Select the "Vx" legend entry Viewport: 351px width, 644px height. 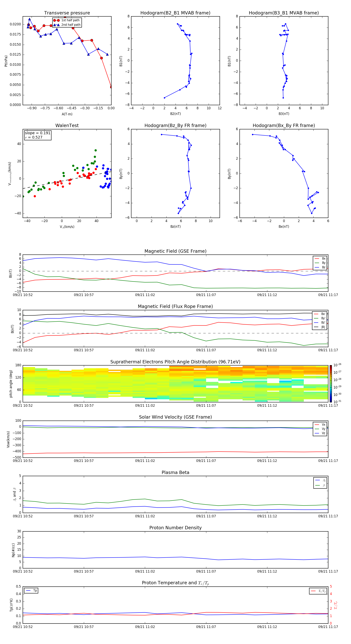pyautogui.click(x=320, y=424)
